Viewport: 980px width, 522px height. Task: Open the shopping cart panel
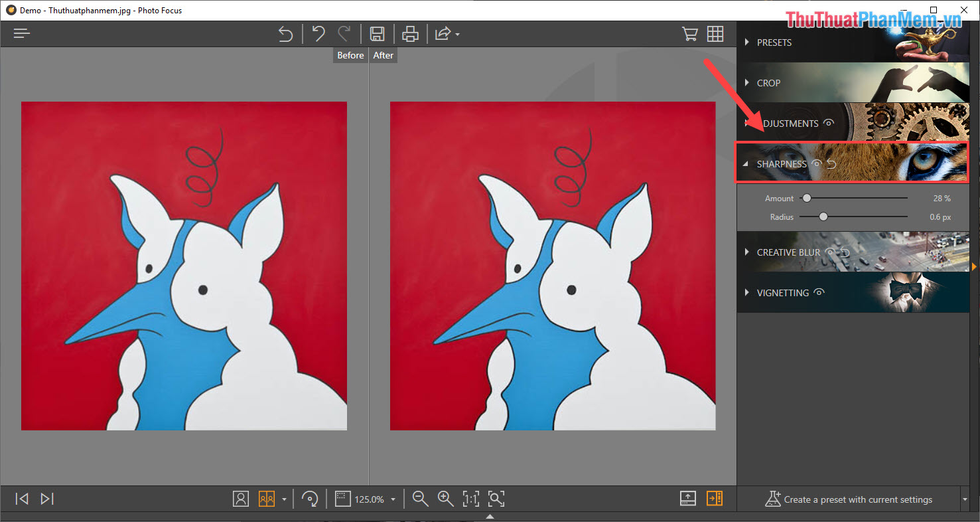pyautogui.click(x=689, y=34)
